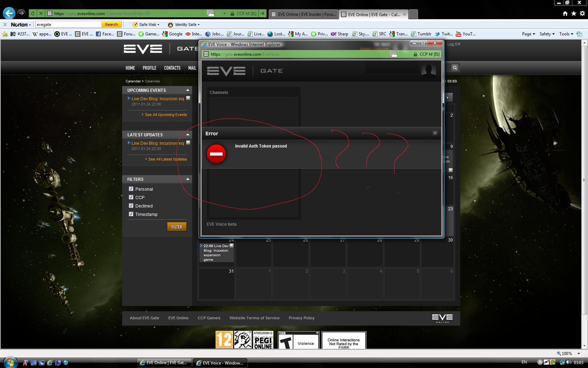Image resolution: width=588 pixels, height=368 pixels.
Task: Click the Norton Safe Web icon
Action: point(135,25)
